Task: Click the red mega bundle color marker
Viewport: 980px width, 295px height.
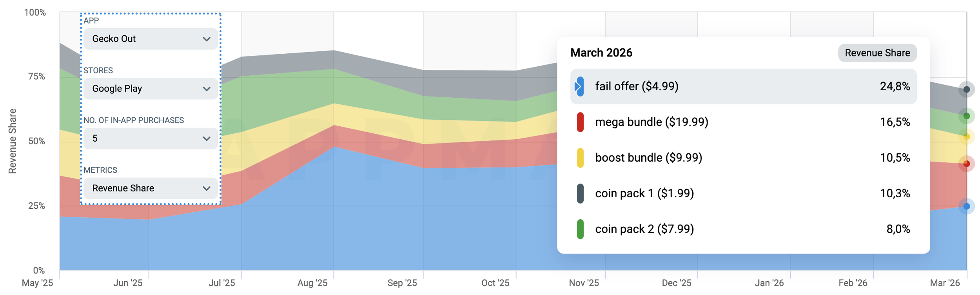Action: tap(580, 122)
